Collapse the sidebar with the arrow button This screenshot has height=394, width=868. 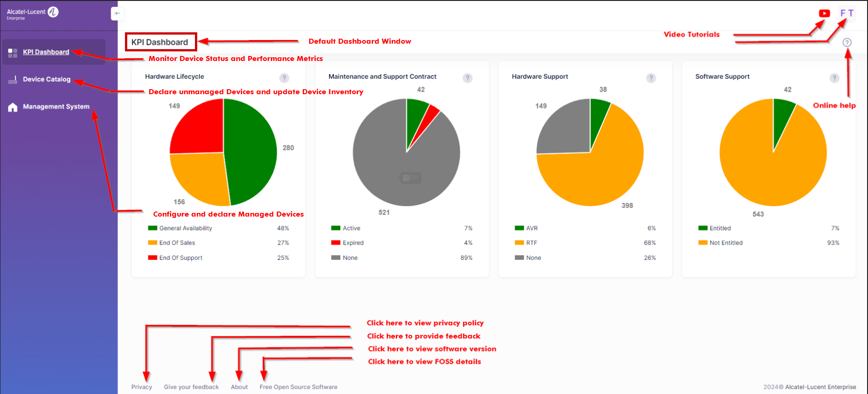tap(117, 14)
